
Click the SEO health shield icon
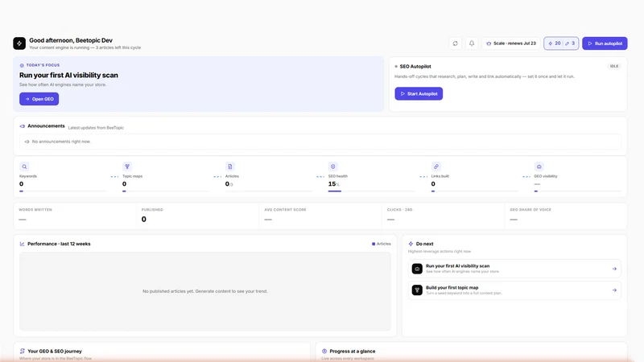click(x=333, y=167)
